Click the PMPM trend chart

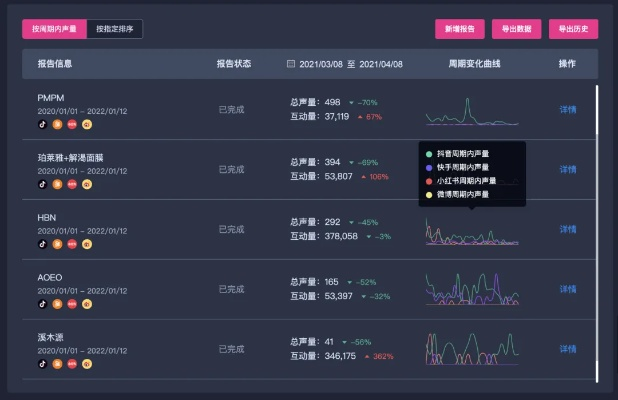[472, 111]
